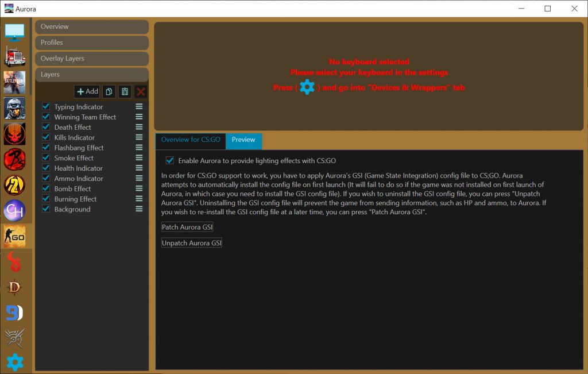588x374 pixels.
Task: Open the Preview tab
Action: pyautogui.click(x=243, y=140)
